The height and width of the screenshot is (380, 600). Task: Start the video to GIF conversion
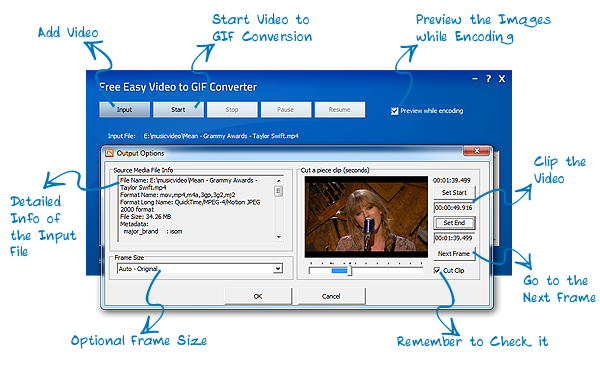click(x=178, y=109)
